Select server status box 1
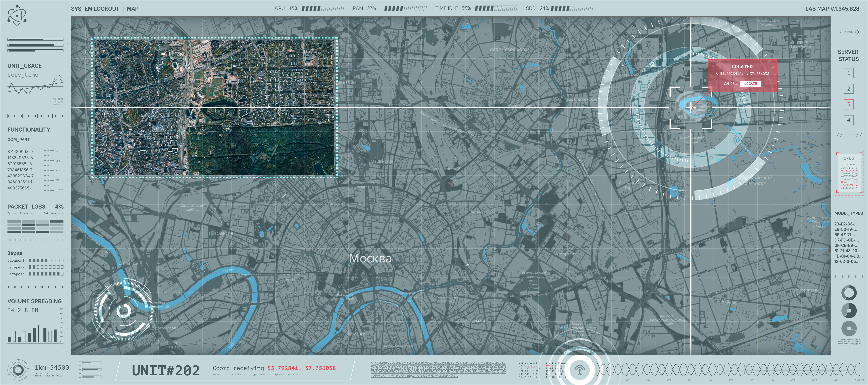The width and height of the screenshot is (868, 385). click(848, 73)
